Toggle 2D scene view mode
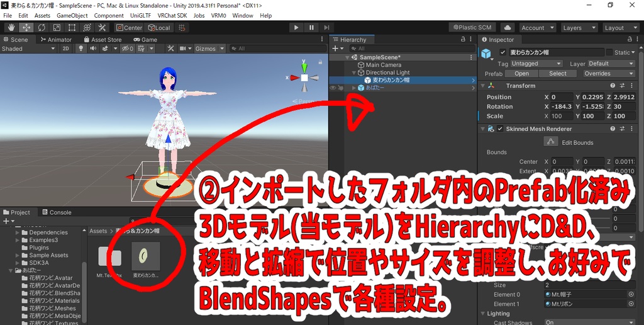644x325 pixels. pyautogui.click(x=65, y=48)
